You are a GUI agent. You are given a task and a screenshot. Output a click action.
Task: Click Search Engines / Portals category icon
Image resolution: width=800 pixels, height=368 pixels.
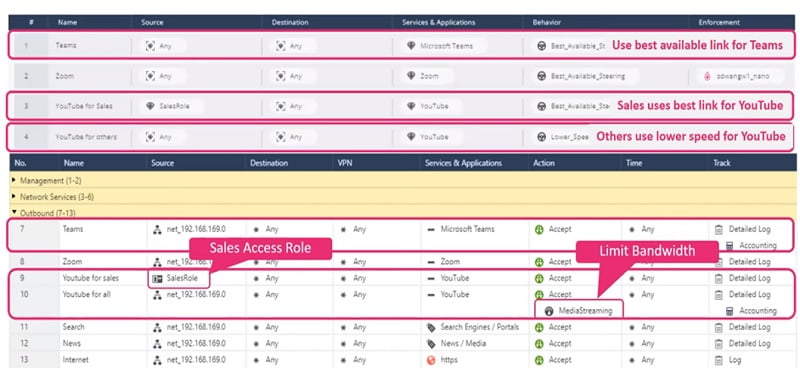tap(431, 327)
